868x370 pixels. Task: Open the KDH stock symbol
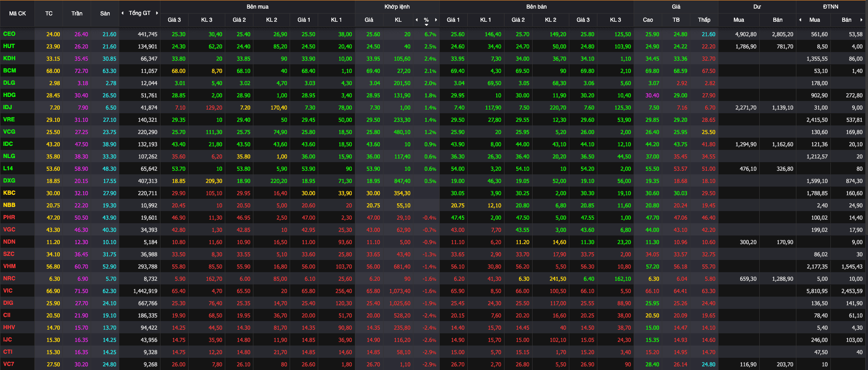point(9,58)
